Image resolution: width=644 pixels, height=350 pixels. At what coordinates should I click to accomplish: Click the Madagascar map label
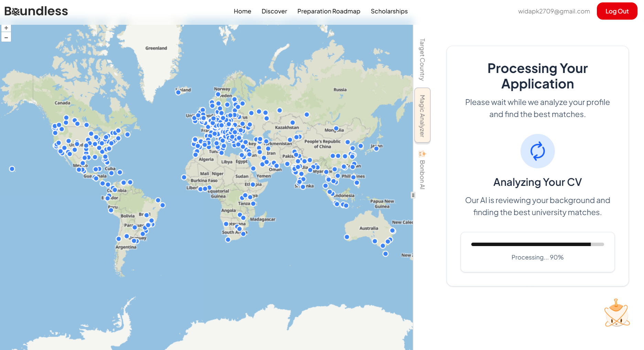tap(263, 219)
